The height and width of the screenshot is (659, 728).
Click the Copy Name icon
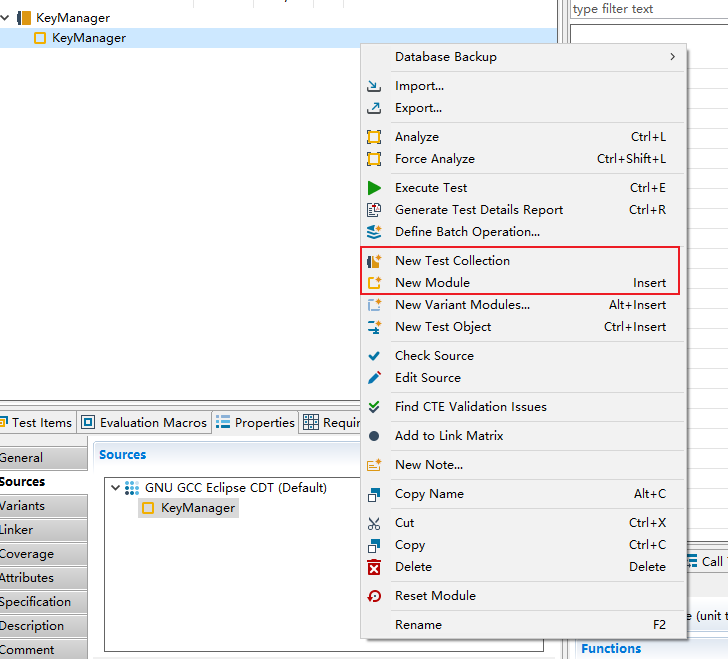pos(374,494)
